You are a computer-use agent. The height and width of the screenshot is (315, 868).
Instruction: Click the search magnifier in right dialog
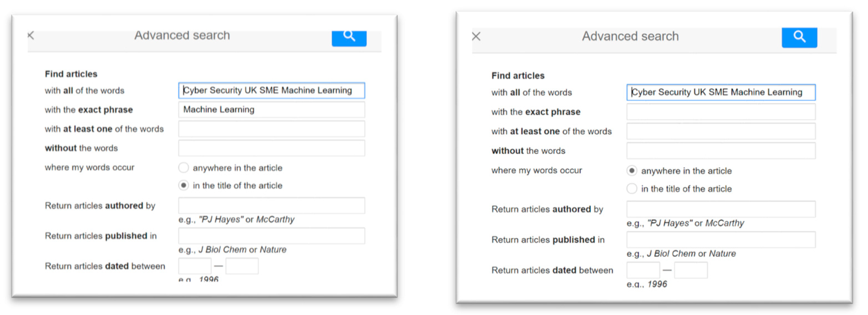click(x=799, y=37)
